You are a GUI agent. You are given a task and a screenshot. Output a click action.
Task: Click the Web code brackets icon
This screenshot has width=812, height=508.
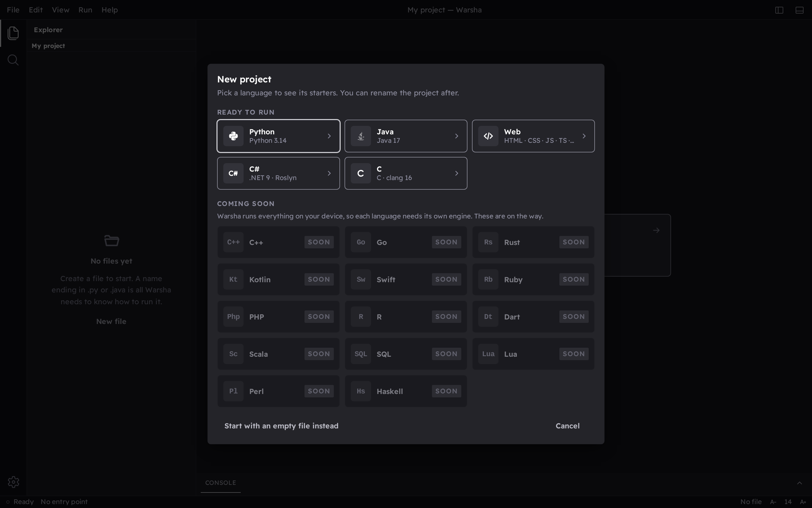pos(488,136)
